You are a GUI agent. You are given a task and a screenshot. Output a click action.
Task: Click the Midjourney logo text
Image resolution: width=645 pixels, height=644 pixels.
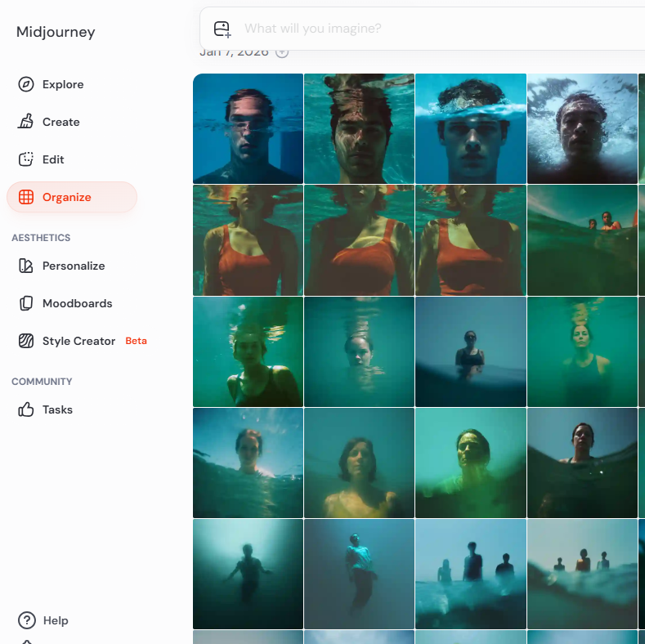pyautogui.click(x=56, y=32)
